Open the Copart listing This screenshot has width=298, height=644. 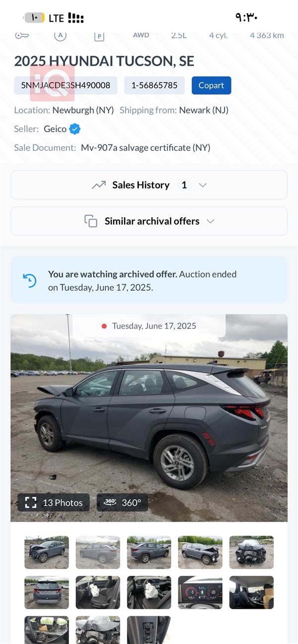pyautogui.click(x=211, y=85)
